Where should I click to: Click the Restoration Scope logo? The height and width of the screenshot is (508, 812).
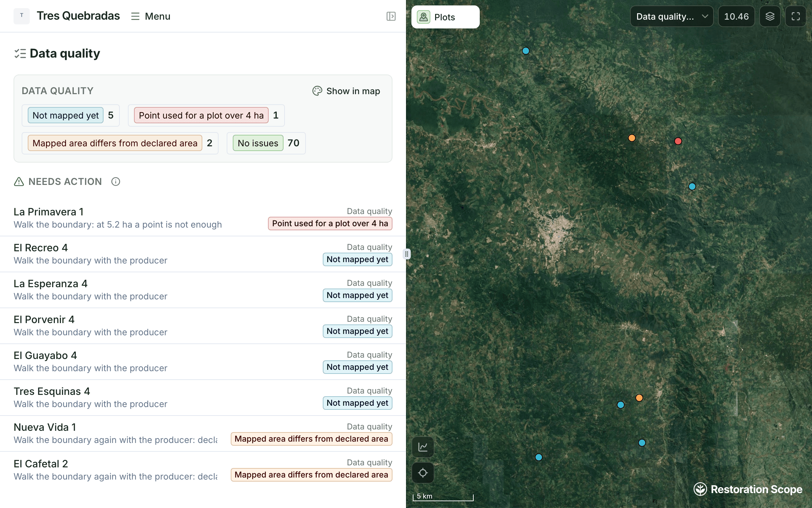click(x=748, y=489)
